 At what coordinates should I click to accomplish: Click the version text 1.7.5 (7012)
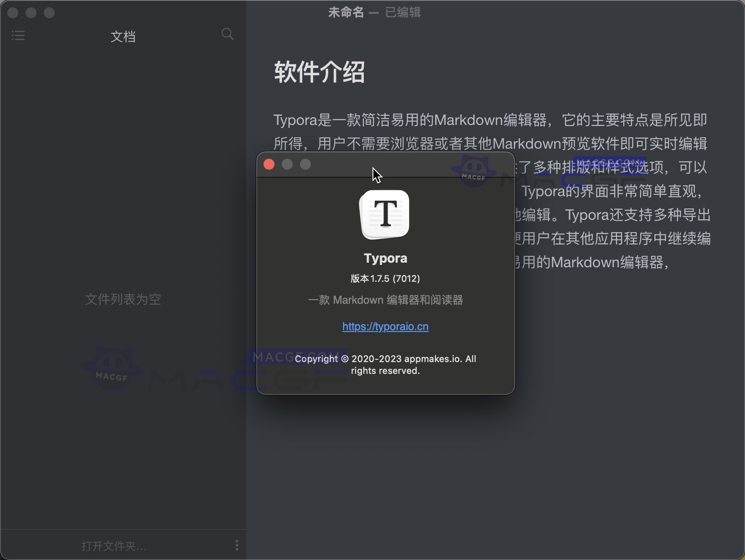click(385, 278)
